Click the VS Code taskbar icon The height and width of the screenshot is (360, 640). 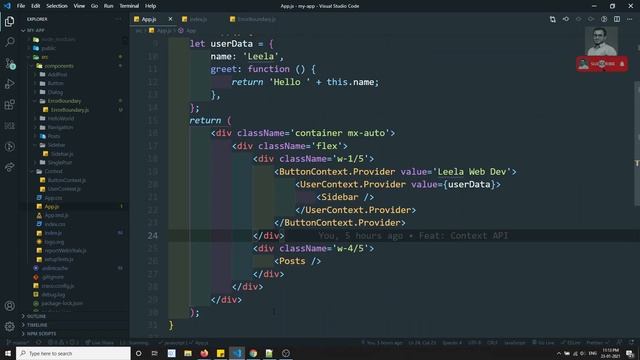(x=237, y=353)
